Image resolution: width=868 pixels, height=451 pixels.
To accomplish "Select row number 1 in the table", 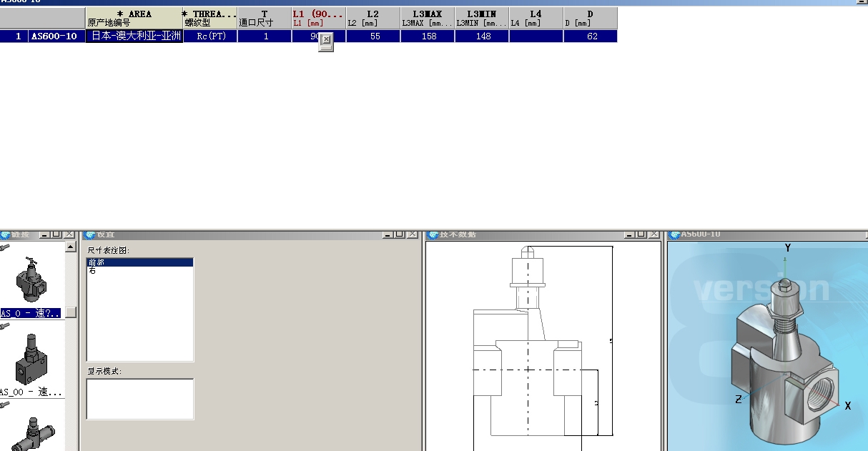I will pos(14,36).
